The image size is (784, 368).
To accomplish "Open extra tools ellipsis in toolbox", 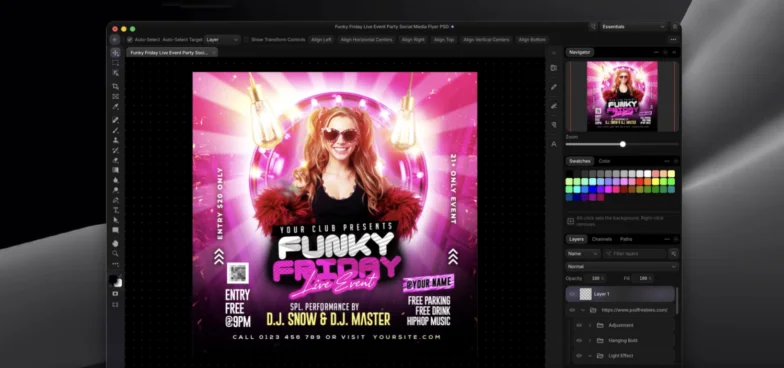I will [116, 264].
